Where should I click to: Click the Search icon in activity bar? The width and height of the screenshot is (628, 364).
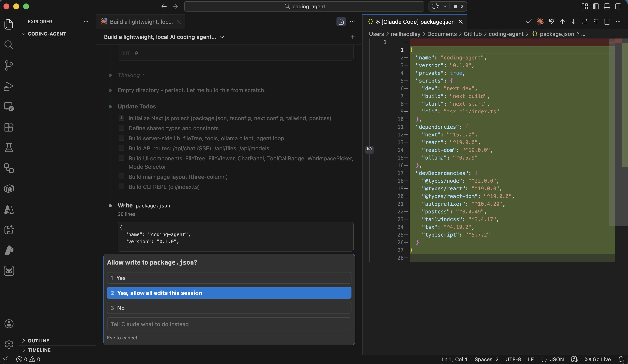(x=9, y=45)
